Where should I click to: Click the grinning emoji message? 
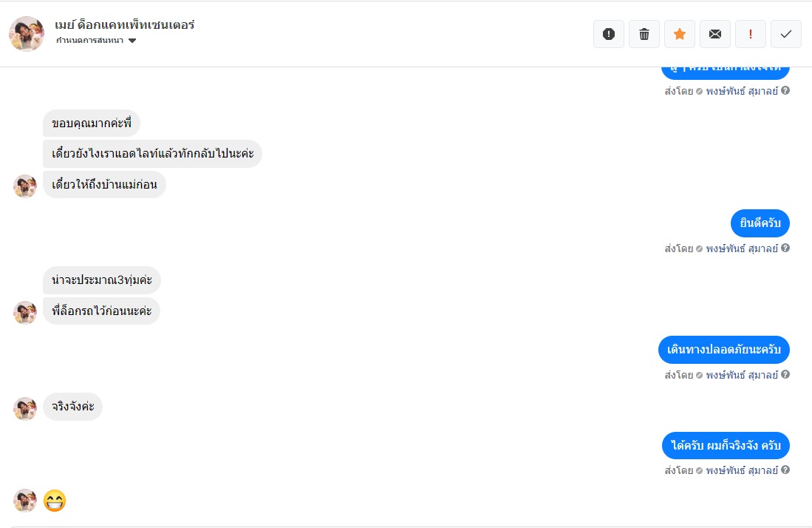55,501
